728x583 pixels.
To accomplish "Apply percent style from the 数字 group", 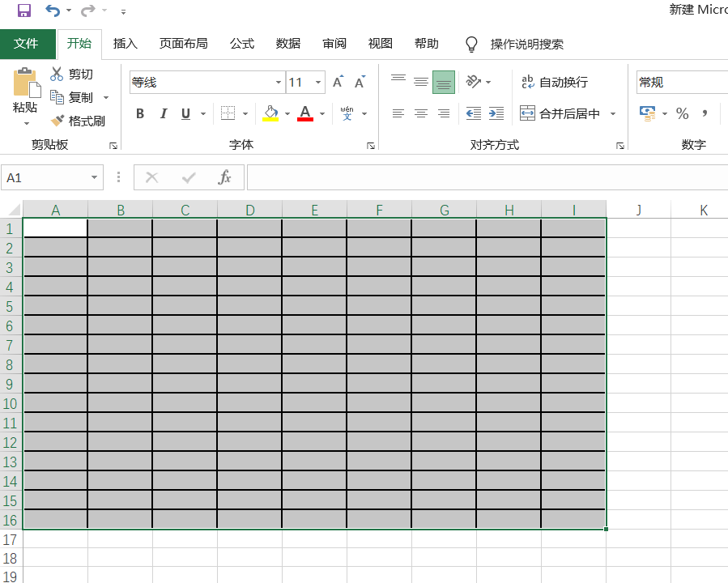I will point(683,113).
